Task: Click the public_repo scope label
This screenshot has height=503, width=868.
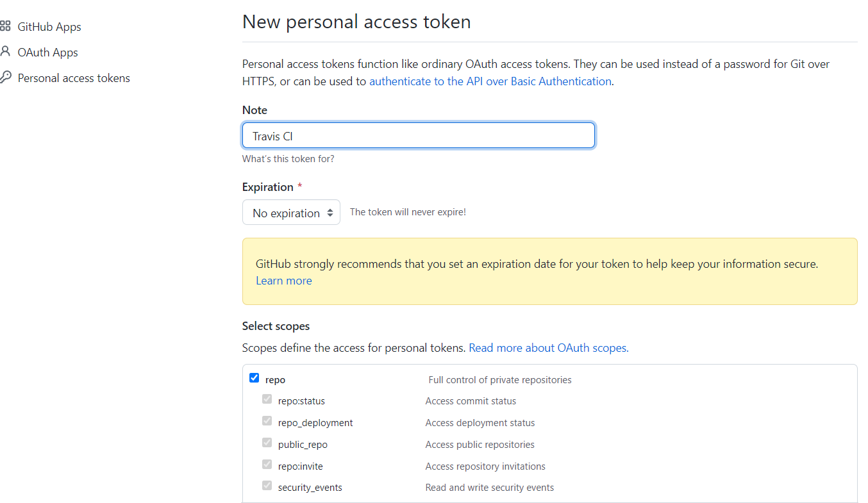Action: [303, 445]
